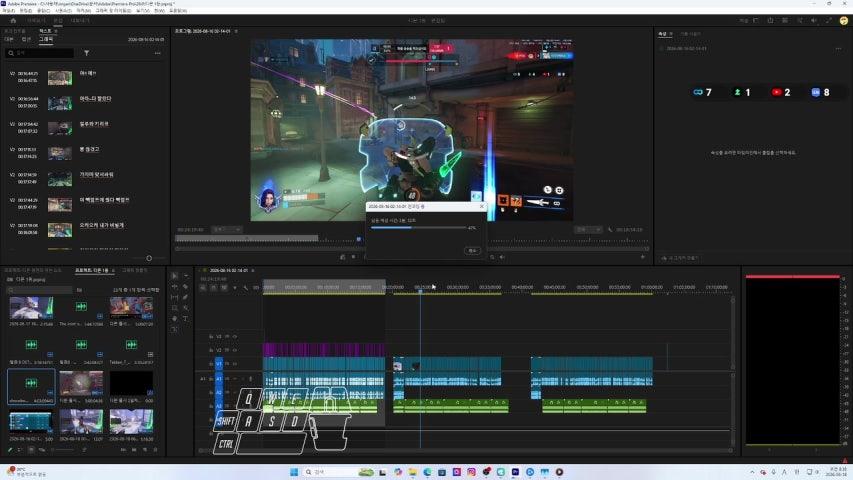
Task: Select the Slip tool
Action: point(175,297)
